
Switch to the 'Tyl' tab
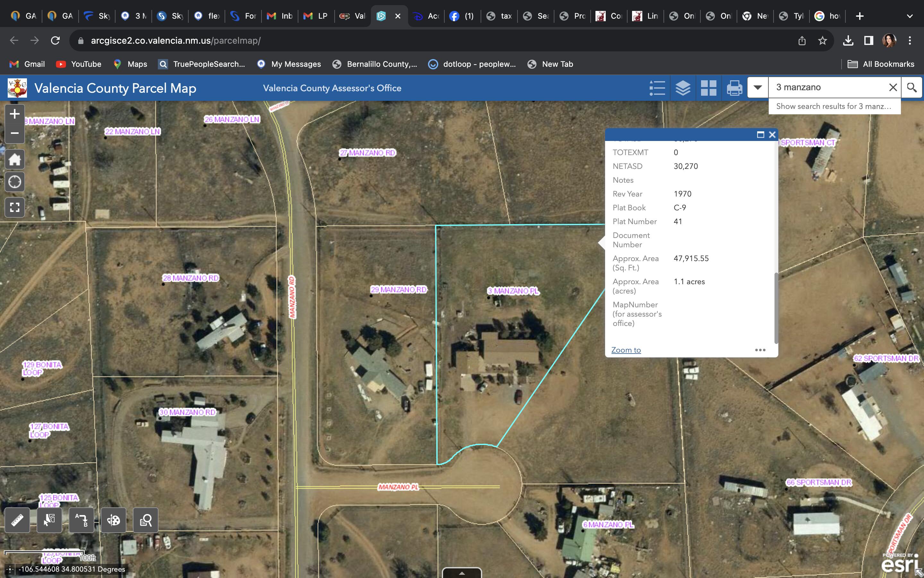click(x=791, y=16)
